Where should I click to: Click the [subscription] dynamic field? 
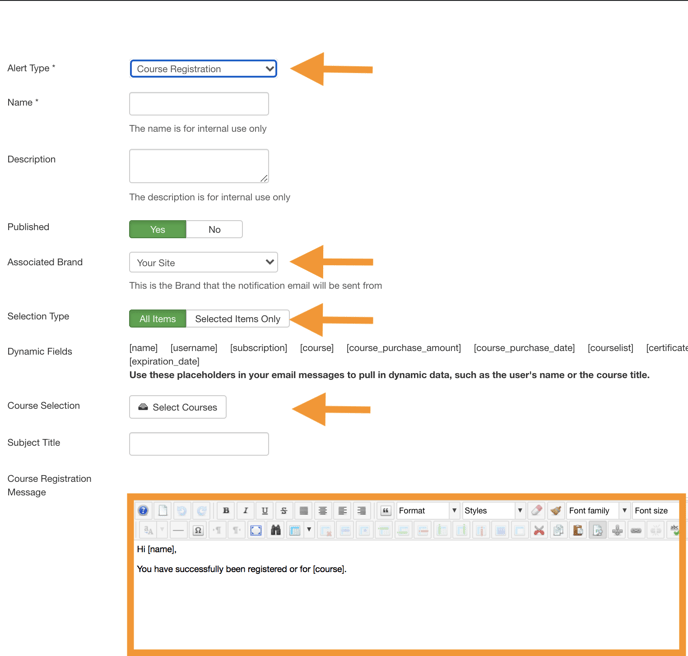pyautogui.click(x=259, y=348)
